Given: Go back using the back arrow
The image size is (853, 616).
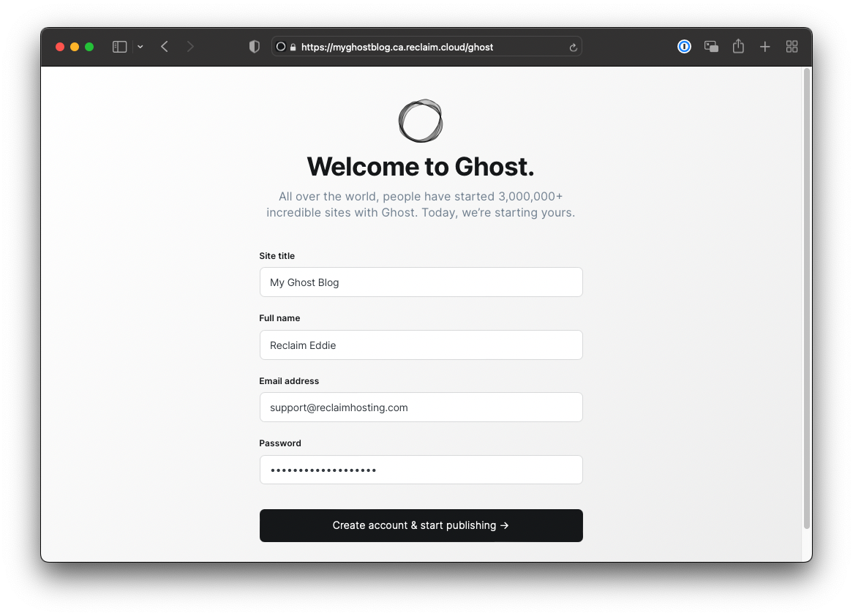Looking at the screenshot, I should click(165, 47).
